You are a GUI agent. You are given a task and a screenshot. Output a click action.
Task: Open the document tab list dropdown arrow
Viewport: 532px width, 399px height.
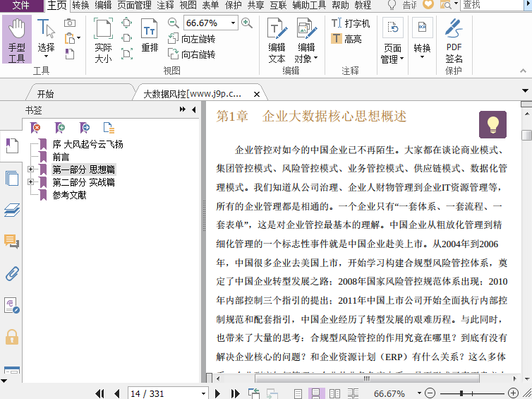coord(525,90)
